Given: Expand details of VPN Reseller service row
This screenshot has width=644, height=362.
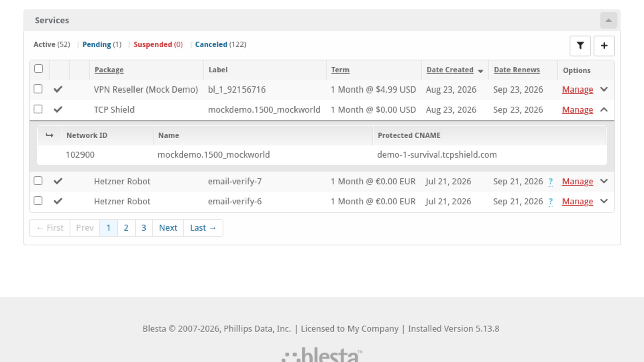Looking at the screenshot, I should click(x=604, y=89).
